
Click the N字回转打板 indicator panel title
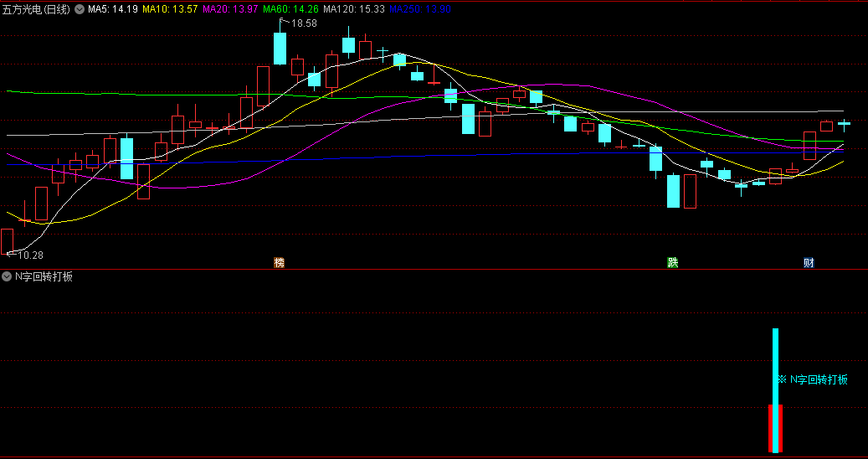click(44, 277)
